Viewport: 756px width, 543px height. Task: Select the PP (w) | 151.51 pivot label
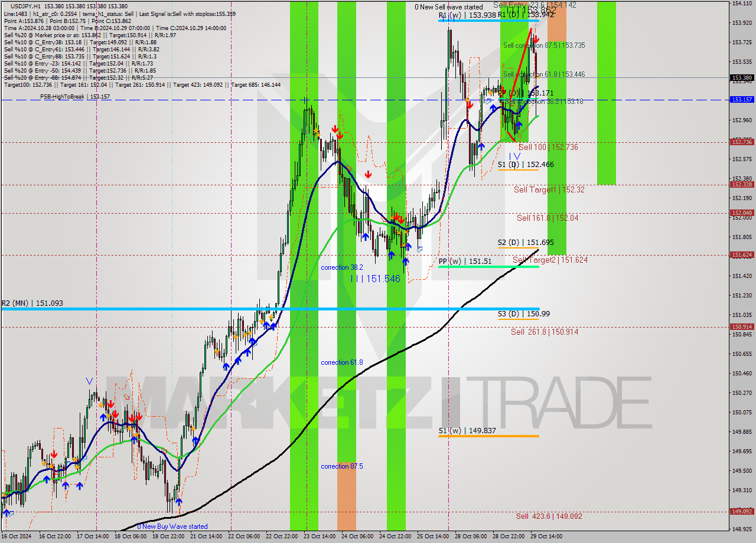pyautogui.click(x=465, y=261)
